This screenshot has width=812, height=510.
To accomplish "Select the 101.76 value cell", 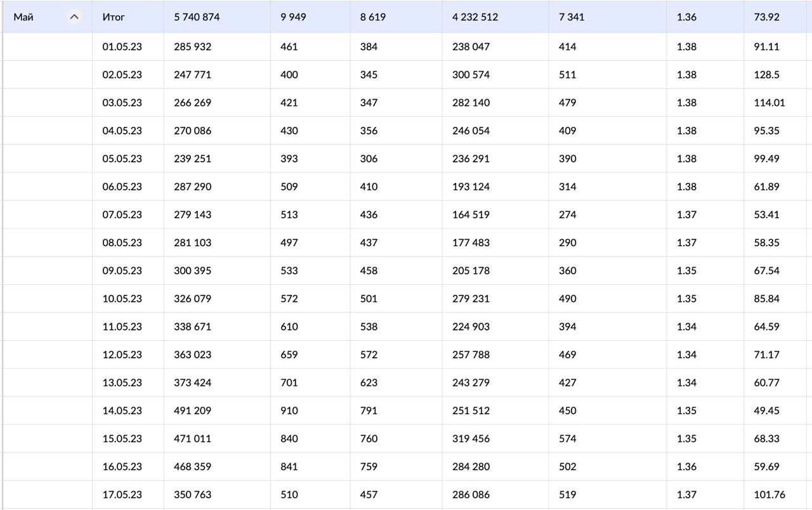I will pyautogui.click(x=769, y=495).
